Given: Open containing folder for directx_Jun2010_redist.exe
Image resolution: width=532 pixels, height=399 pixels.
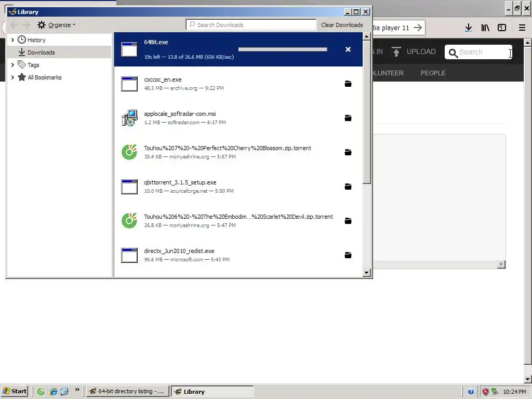Looking at the screenshot, I should [348, 255].
